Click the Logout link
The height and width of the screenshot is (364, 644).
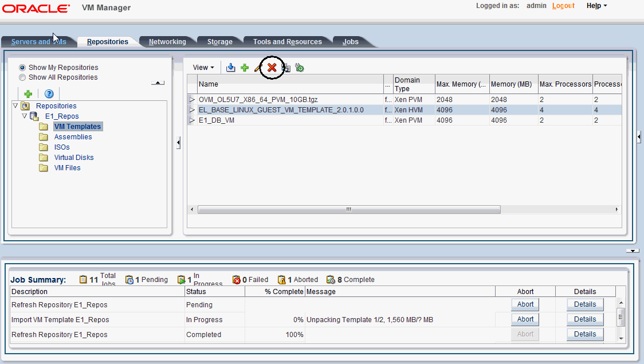pos(563,6)
